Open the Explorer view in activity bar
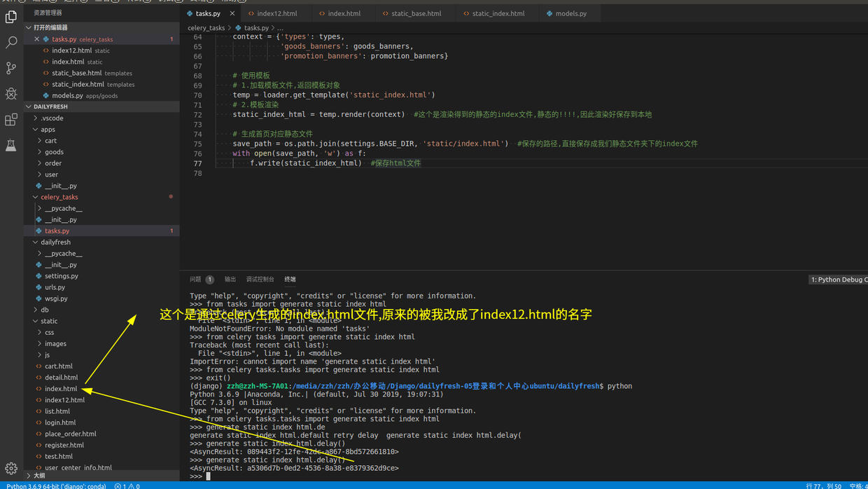This screenshot has height=489, width=868. (x=11, y=16)
